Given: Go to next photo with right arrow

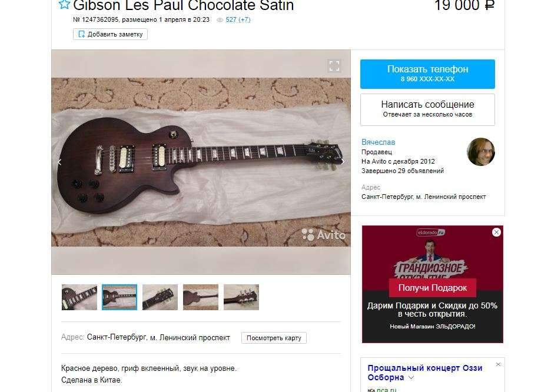Looking at the screenshot, I should click(343, 162).
